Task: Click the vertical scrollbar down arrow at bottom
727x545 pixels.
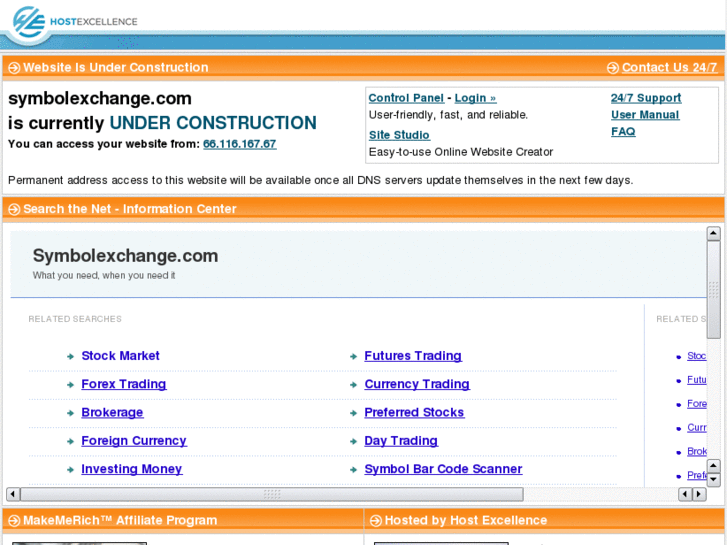Action: [x=714, y=480]
